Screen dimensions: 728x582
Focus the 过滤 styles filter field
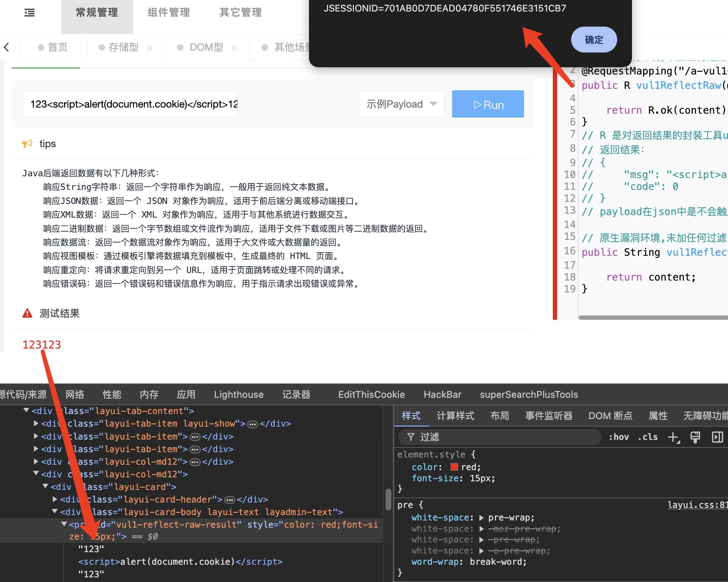tap(500, 437)
